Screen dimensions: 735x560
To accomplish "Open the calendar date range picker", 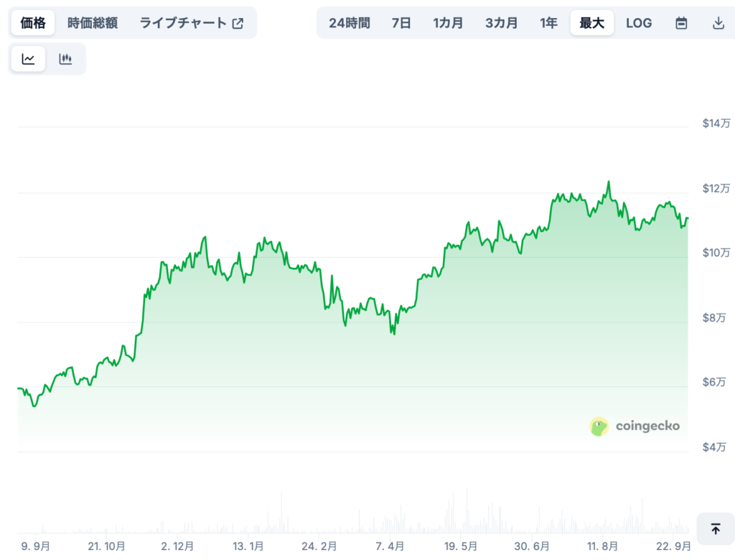I will point(681,23).
